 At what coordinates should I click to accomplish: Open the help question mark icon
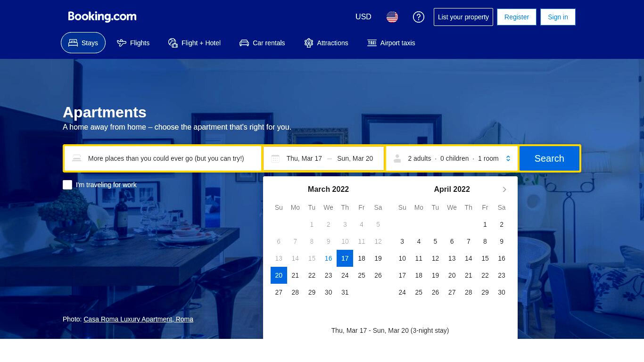click(419, 17)
